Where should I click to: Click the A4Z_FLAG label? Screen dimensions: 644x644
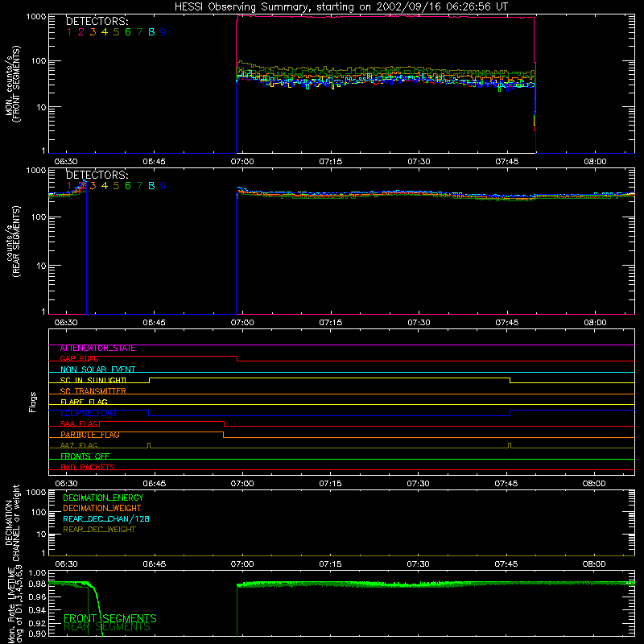coord(79,446)
